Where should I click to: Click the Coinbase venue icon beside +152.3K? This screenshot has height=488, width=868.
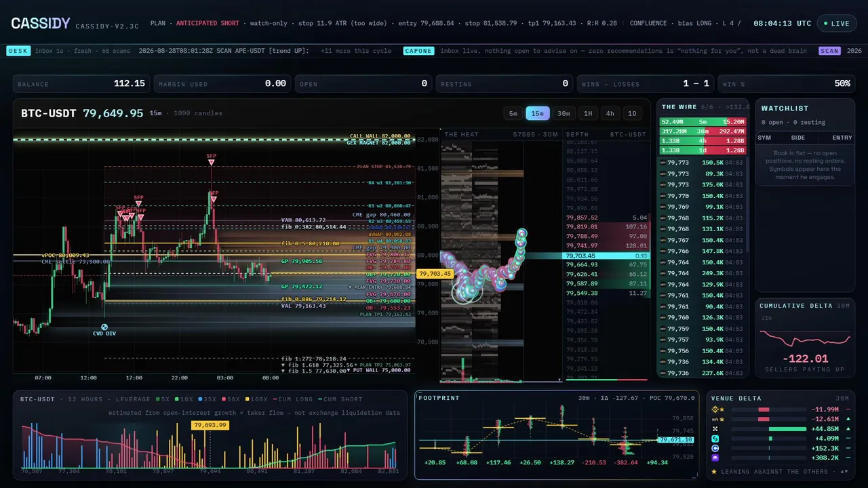point(715,448)
